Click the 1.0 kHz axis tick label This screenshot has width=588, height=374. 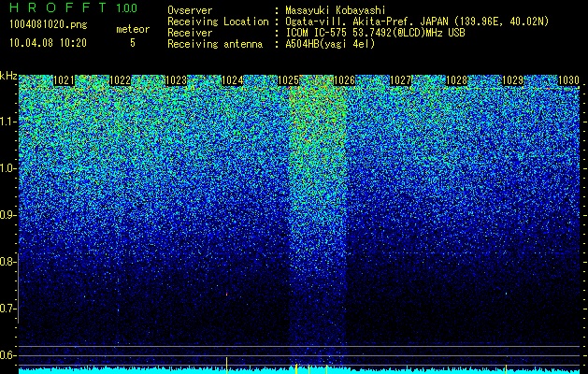8,168
